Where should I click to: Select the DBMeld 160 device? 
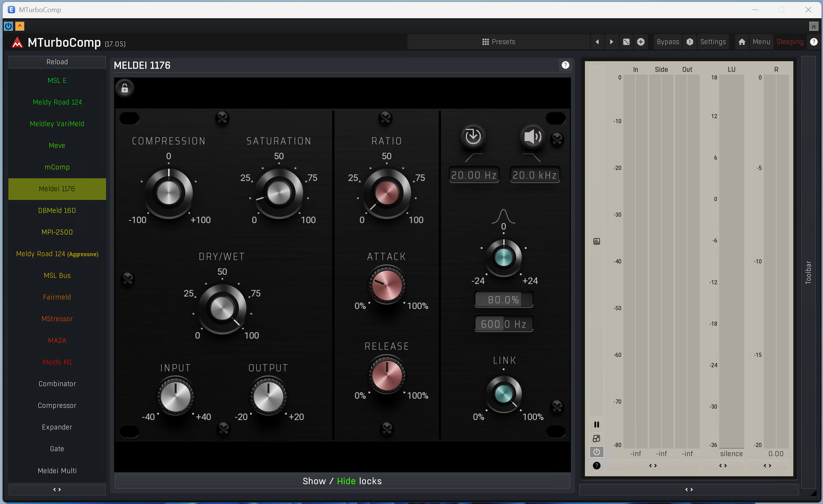click(x=57, y=211)
